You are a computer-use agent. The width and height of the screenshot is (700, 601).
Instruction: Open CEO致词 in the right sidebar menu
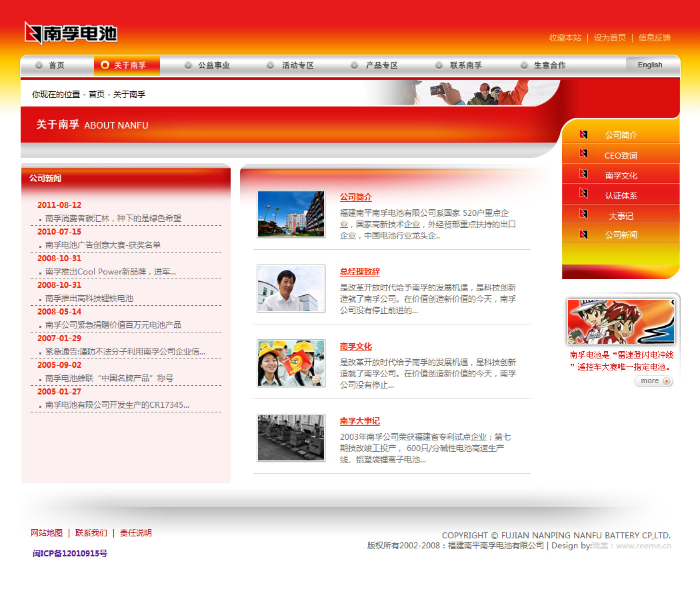(621, 155)
